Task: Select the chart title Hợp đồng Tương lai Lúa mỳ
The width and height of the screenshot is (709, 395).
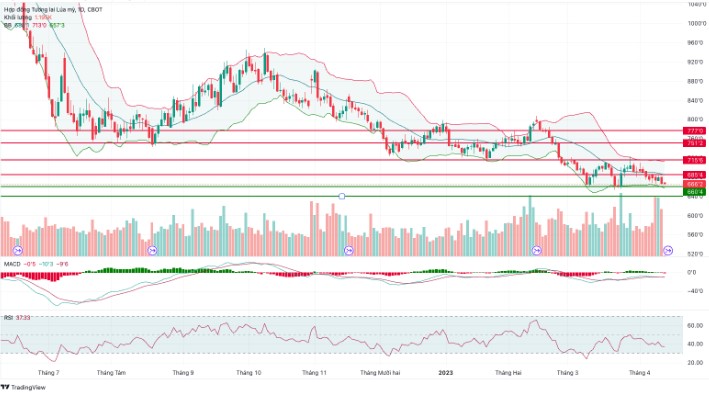Action: coord(53,9)
